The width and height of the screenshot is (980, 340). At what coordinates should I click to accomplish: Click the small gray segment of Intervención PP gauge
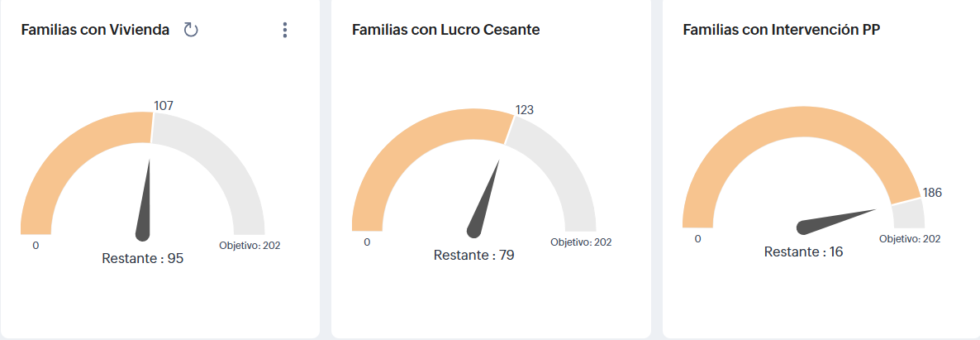click(908, 215)
